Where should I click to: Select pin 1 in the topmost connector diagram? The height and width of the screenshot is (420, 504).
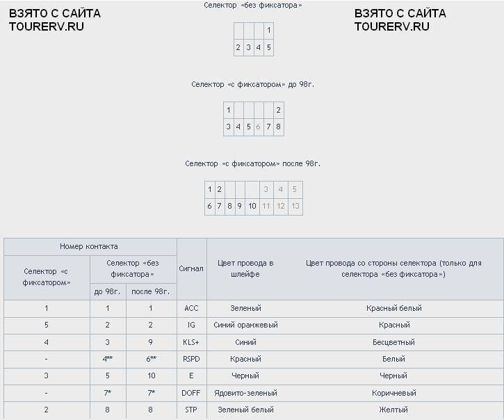coord(268,31)
